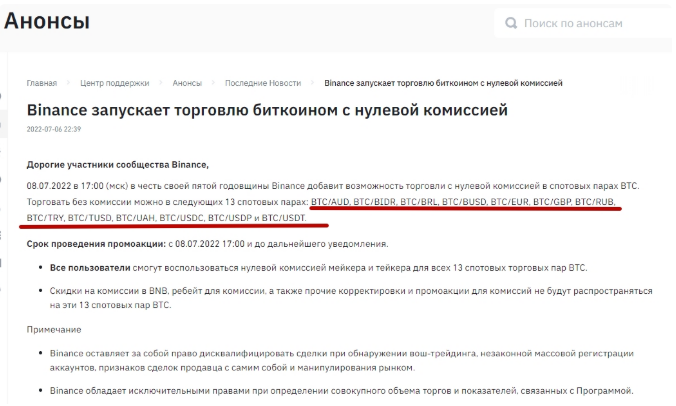Screen dimensions: 676x406
Task: Click the 'BTC/USDT' pair text
Action: pyautogui.click(x=284, y=218)
